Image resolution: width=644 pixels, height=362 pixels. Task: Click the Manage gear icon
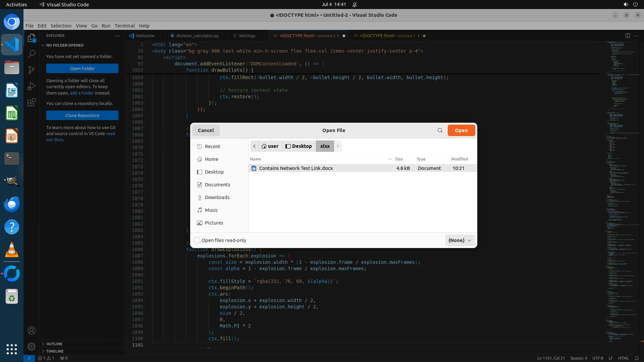[x=32, y=346]
